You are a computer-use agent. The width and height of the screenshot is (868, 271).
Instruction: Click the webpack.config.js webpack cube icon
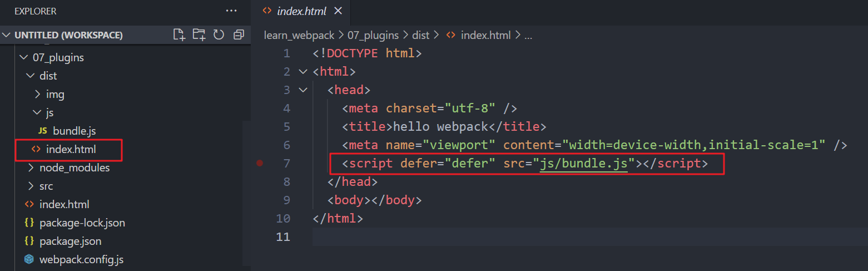coord(29,259)
